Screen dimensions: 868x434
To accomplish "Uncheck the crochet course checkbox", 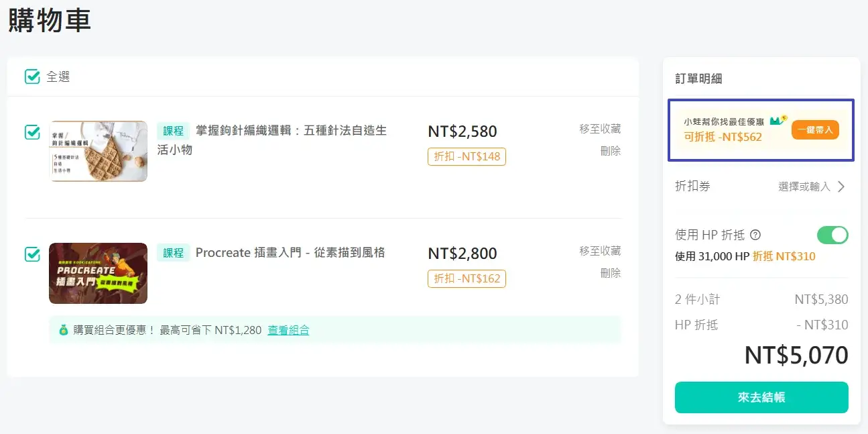I will tap(32, 131).
